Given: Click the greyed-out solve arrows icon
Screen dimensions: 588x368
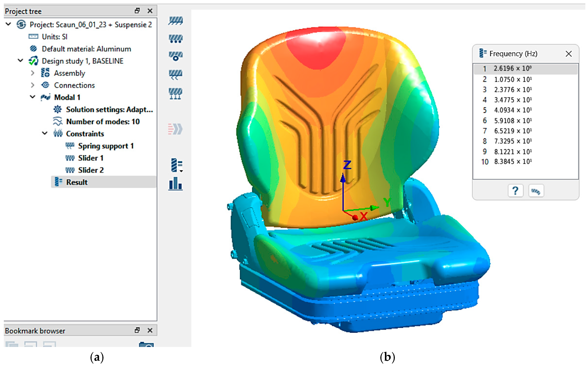Looking at the screenshot, I should [x=175, y=129].
